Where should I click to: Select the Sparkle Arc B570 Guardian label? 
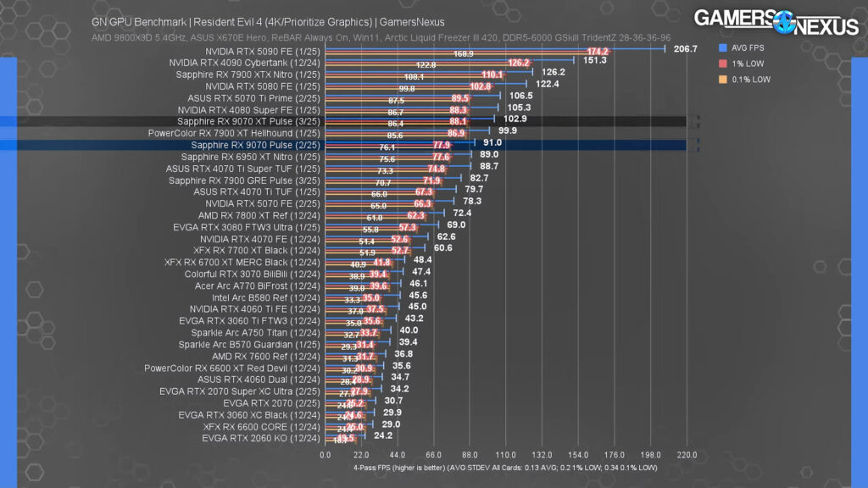click(249, 345)
